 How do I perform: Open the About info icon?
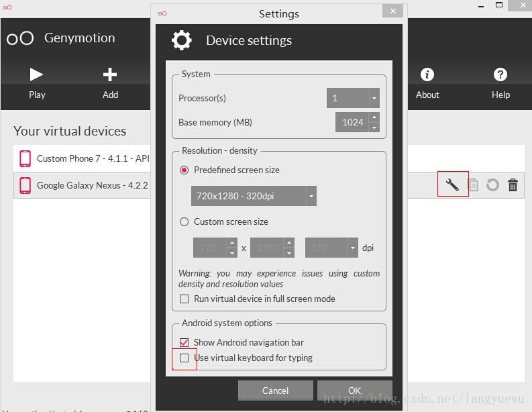(x=427, y=74)
